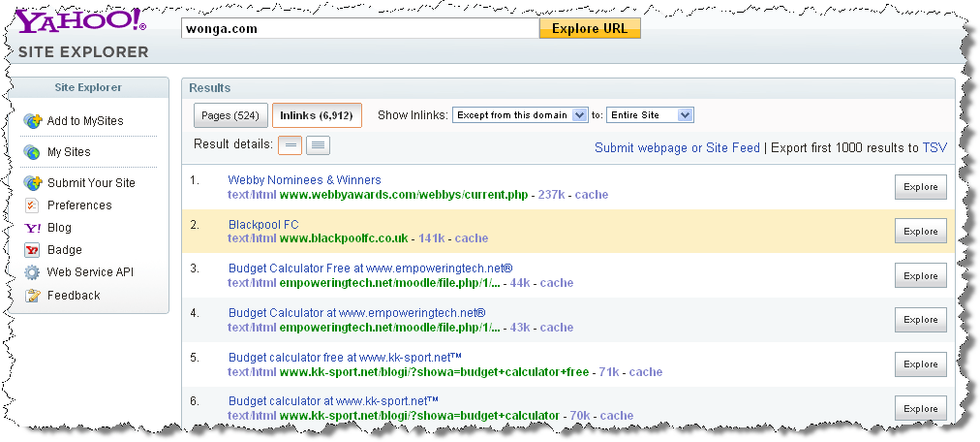
Task: Open 'Budget Calculator Free at www.empoweringtech.net' result
Action: tap(370, 268)
